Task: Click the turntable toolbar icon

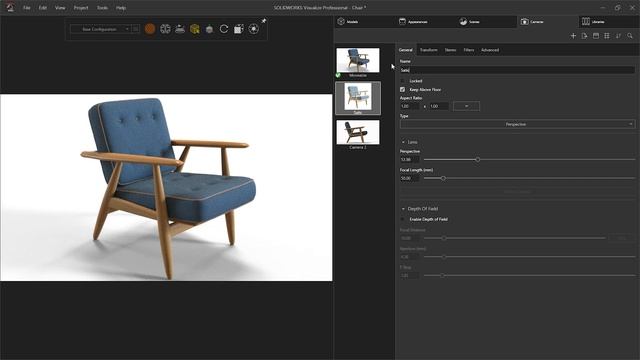Action: tap(180, 29)
